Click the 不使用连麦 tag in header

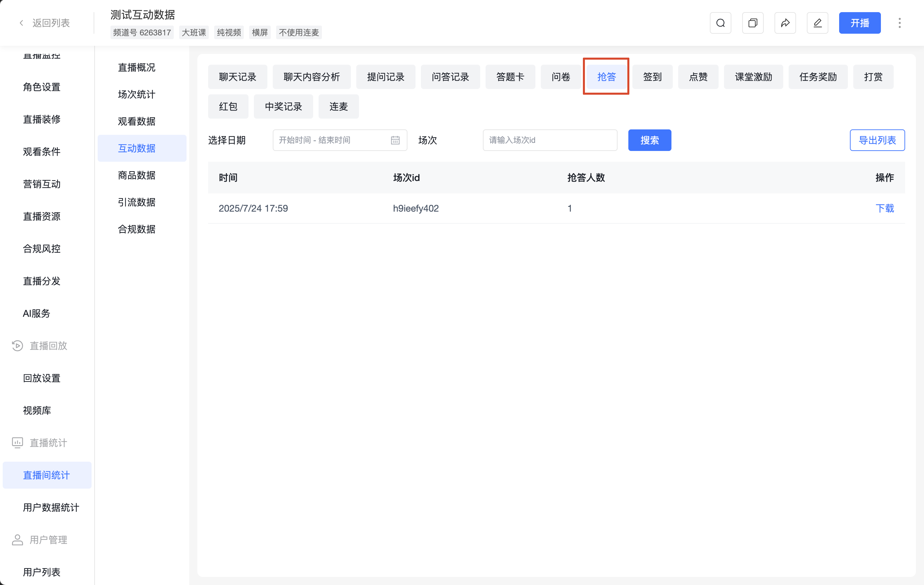299,33
